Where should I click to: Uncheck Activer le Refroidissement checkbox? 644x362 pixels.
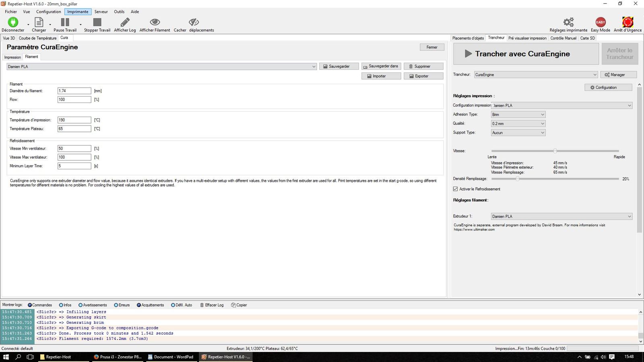coord(455,189)
